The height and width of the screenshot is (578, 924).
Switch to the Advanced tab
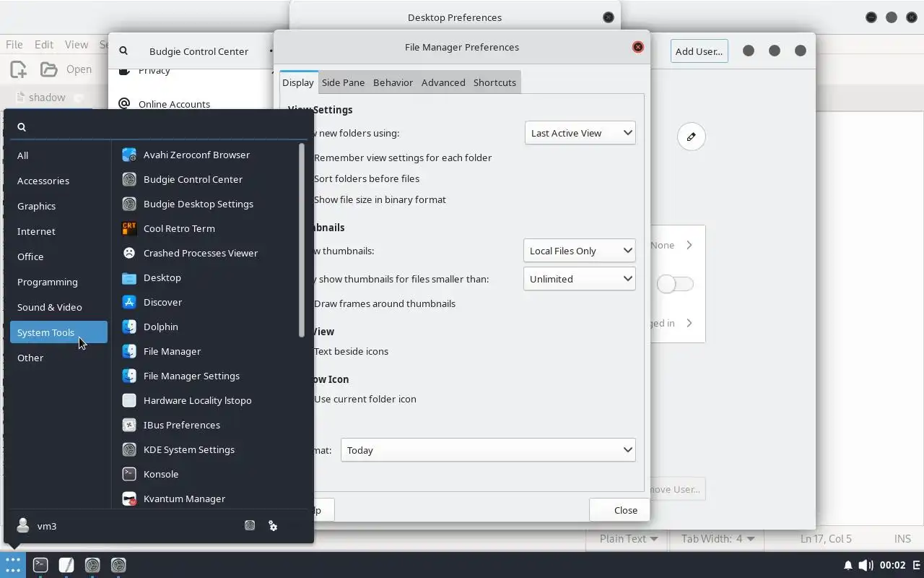443,82
